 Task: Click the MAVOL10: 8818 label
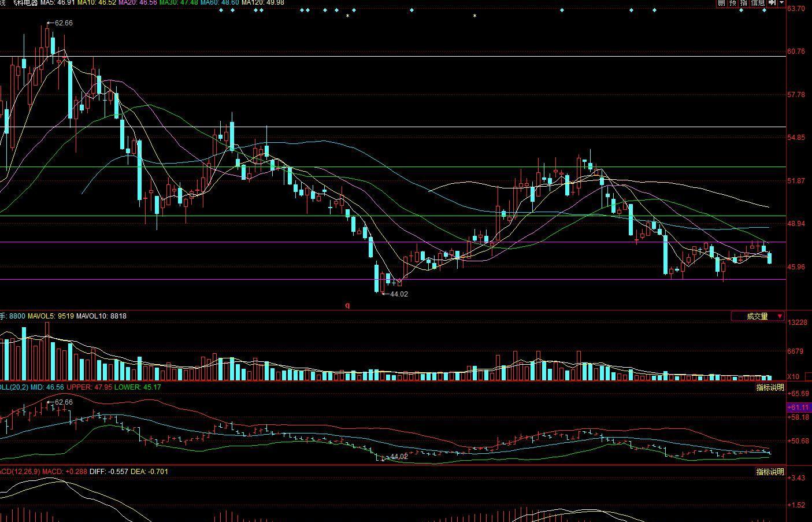coord(101,316)
